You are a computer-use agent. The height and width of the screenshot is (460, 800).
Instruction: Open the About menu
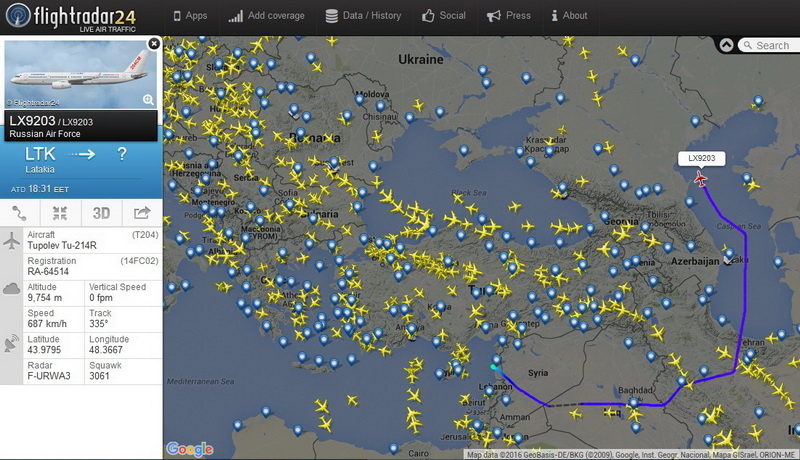coord(569,16)
